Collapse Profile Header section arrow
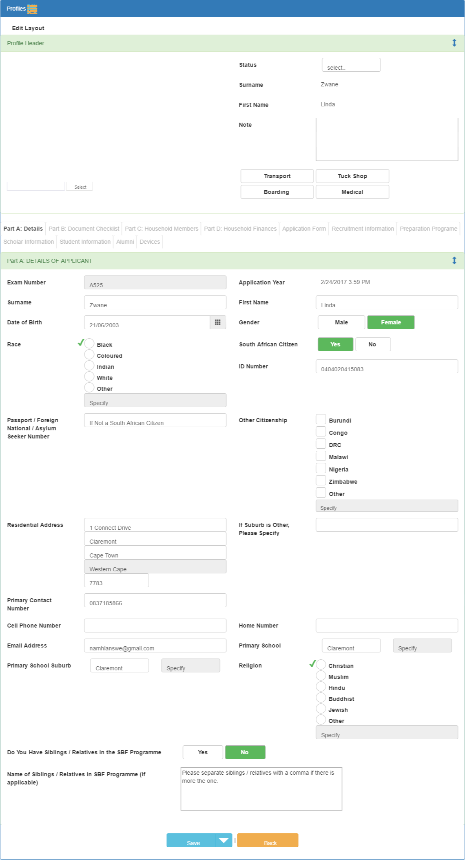This screenshot has width=465, height=868. [x=454, y=43]
